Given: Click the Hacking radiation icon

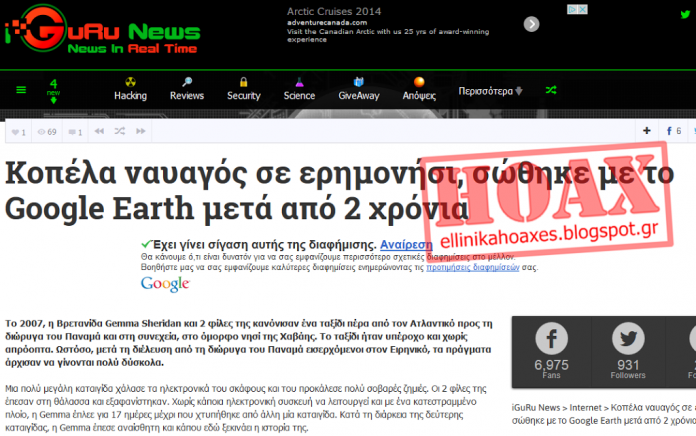Looking at the screenshot, I should 130,82.
